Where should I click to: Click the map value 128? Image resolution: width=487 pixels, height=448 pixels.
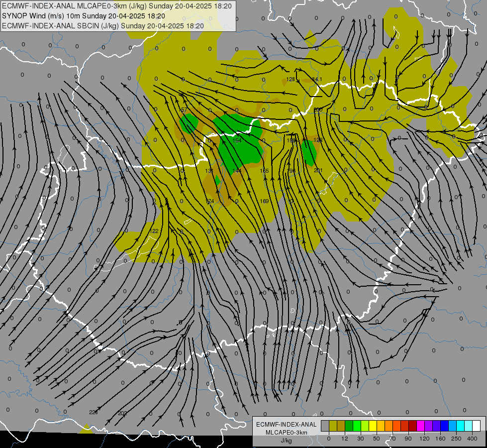click(x=291, y=79)
